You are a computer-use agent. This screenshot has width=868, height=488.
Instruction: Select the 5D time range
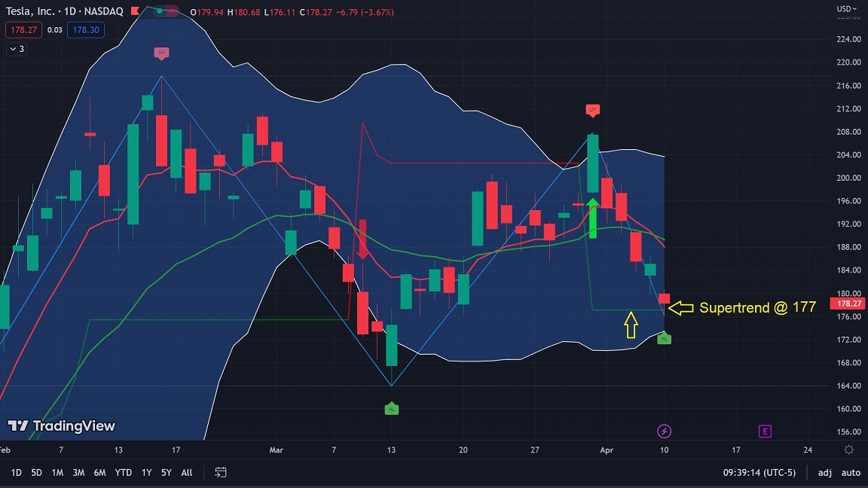(x=36, y=472)
